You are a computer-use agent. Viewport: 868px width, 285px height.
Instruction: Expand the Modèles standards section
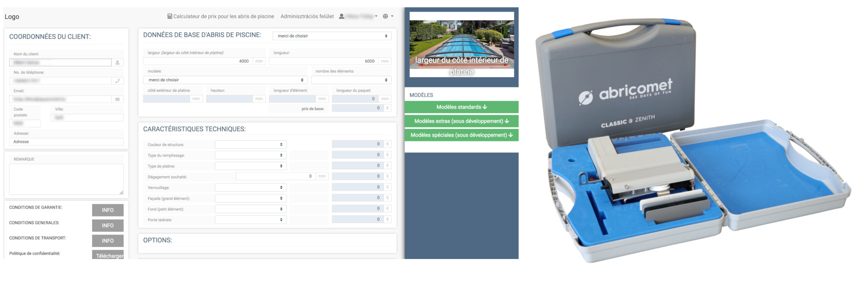(461, 107)
